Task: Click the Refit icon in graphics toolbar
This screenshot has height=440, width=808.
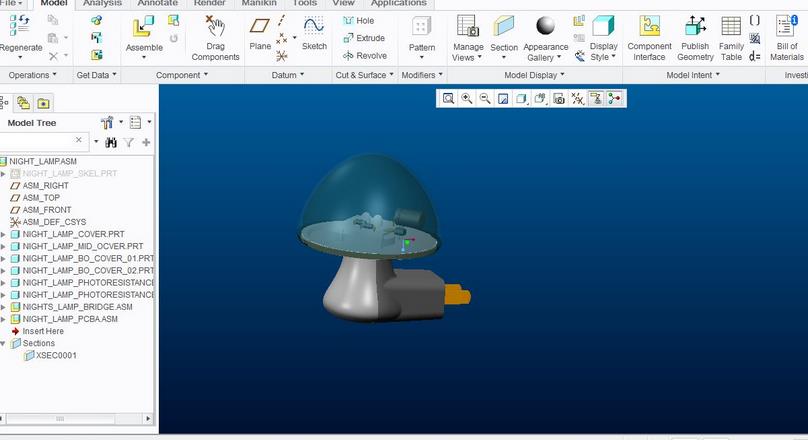Action: (x=448, y=98)
